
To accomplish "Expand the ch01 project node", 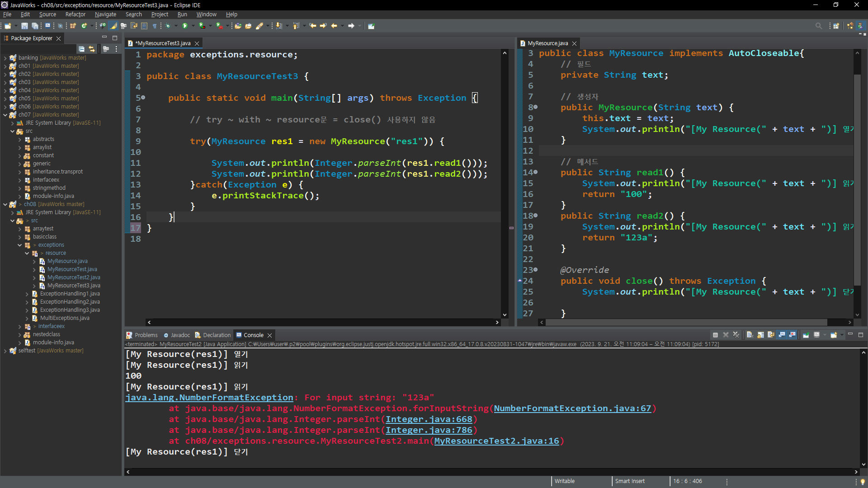I will pos(5,66).
